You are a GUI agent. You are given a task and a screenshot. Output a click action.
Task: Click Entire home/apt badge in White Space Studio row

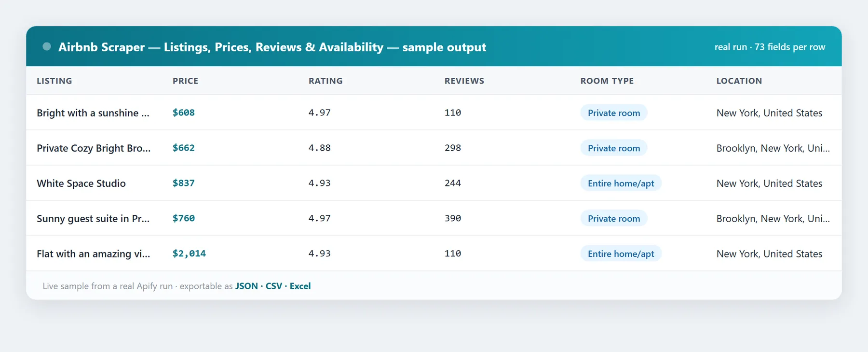coord(621,183)
